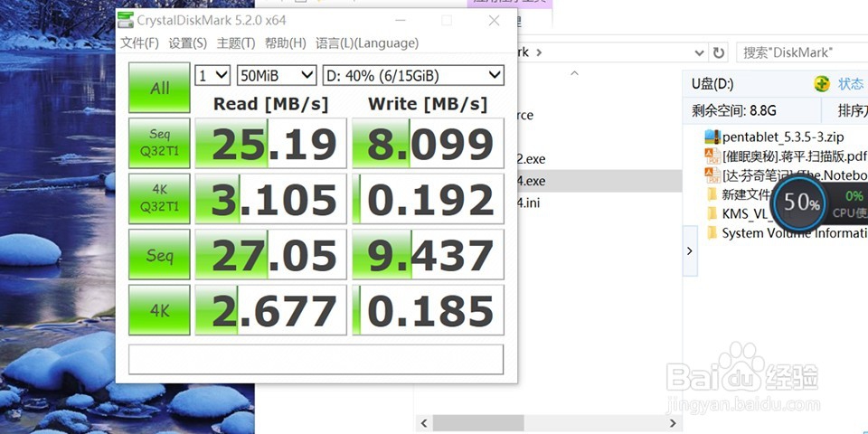Open the drive selector showing D: 40%
Viewport: 868px width, 434px height.
[x=413, y=75]
